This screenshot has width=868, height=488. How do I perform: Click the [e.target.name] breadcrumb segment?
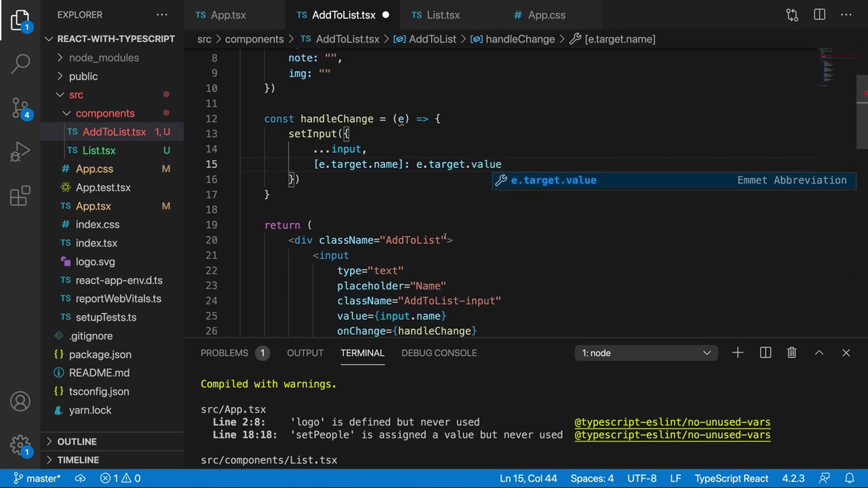pos(612,39)
